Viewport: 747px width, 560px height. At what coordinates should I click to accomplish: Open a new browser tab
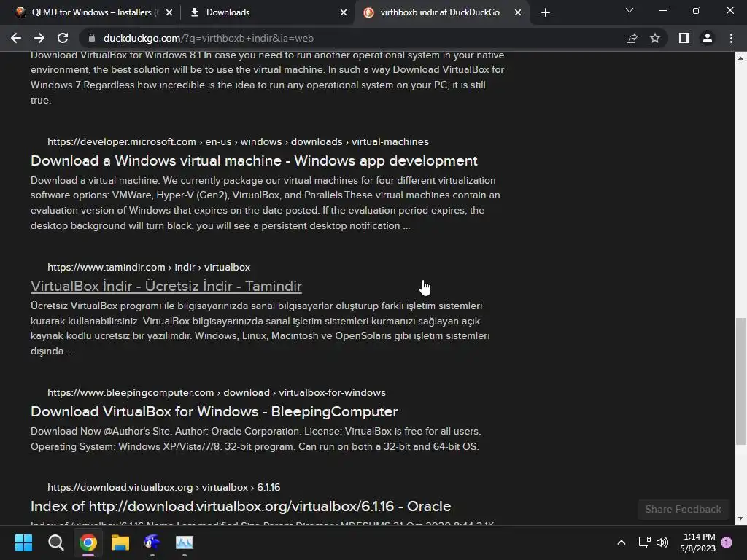546,12
